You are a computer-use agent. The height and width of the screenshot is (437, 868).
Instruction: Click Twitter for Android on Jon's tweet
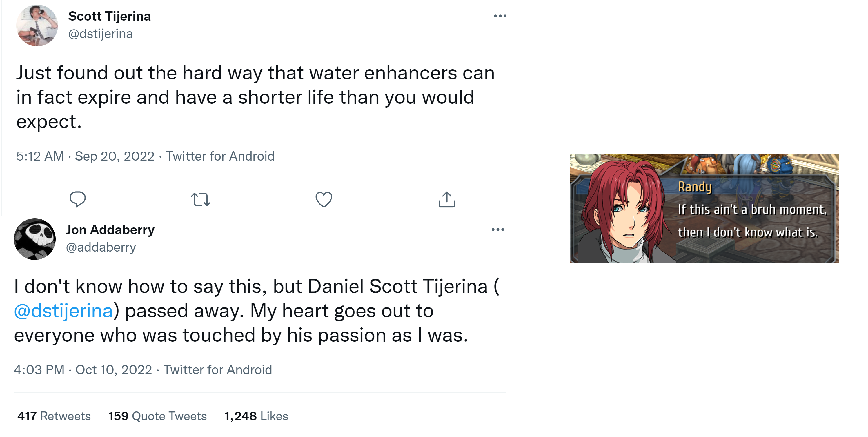point(218,369)
